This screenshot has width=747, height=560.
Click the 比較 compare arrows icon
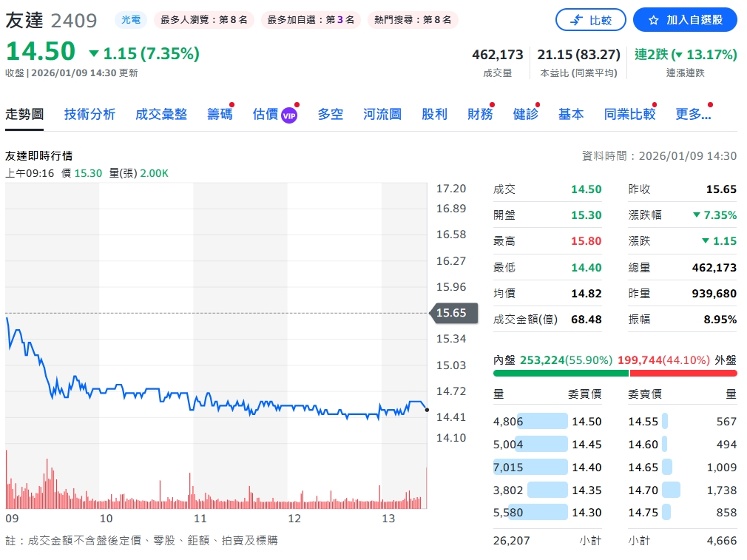(578, 21)
